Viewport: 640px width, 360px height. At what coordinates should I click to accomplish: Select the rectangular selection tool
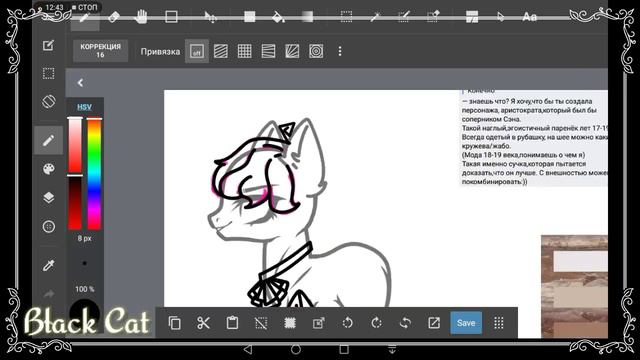tap(346, 17)
